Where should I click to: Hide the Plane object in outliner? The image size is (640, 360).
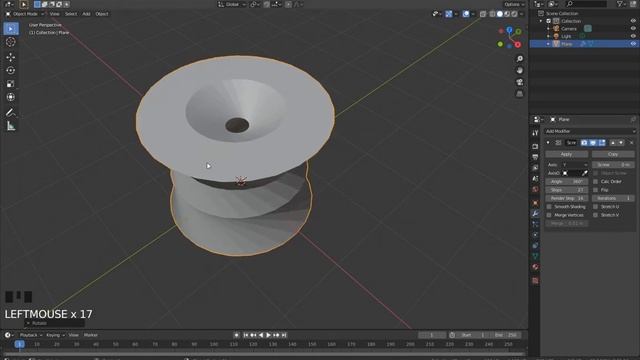coord(633,44)
